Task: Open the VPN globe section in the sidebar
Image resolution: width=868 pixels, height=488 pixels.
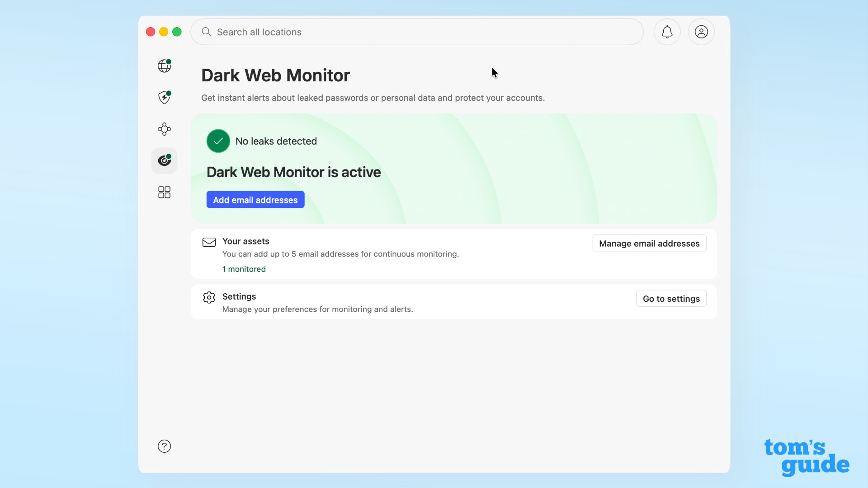Action: (x=164, y=66)
